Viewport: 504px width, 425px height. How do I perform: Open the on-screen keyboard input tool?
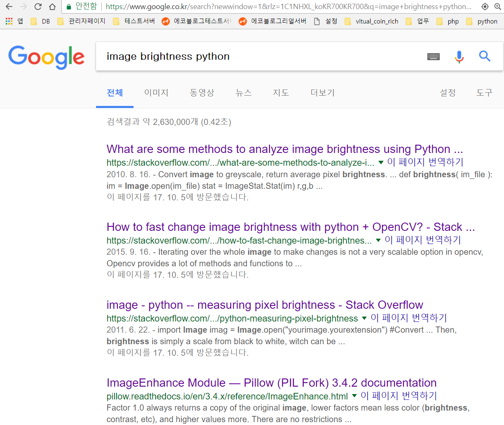[x=434, y=56]
